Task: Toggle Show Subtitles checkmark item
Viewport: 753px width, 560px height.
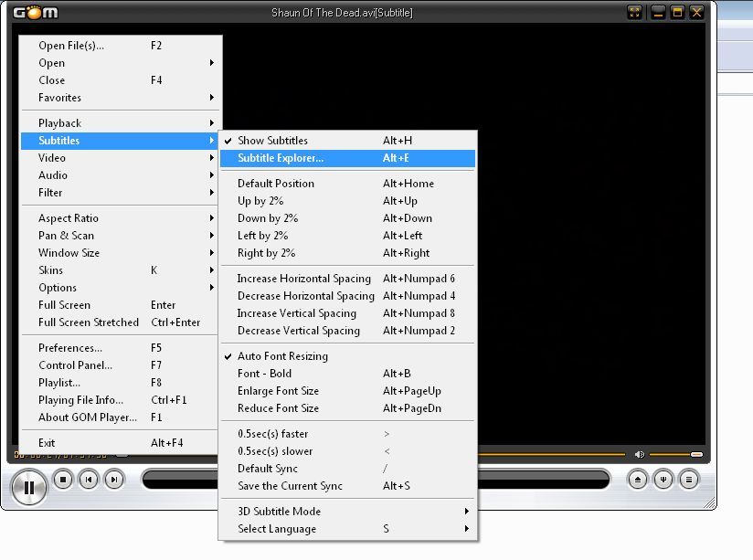Action: pyautogui.click(x=347, y=141)
